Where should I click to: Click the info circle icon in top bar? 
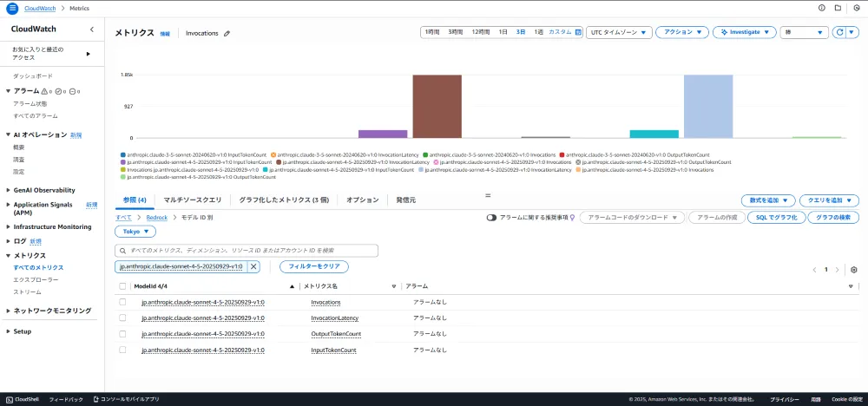821,9
